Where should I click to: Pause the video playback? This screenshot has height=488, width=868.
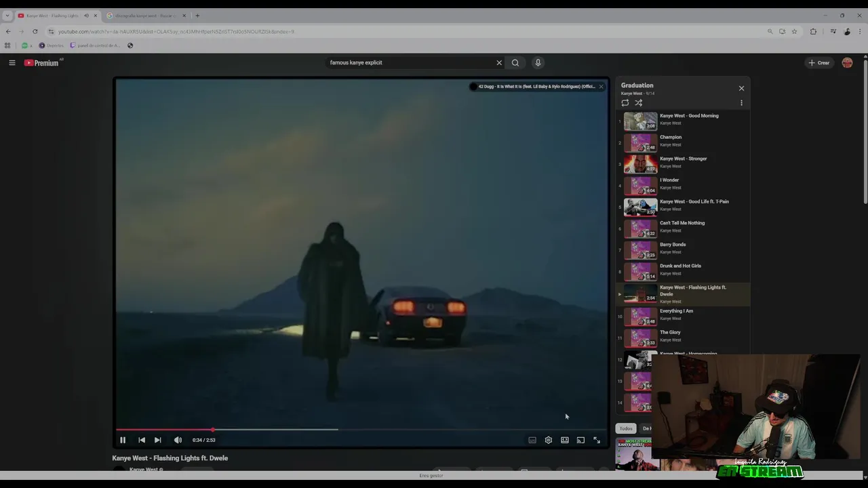coord(123,440)
